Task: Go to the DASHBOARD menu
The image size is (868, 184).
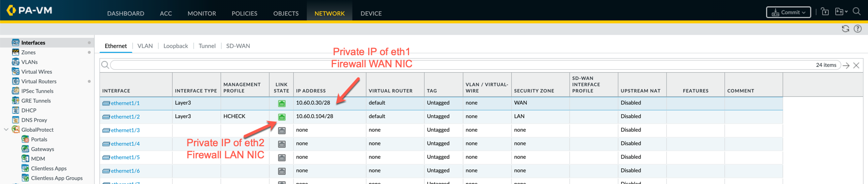Action: click(x=126, y=14)
